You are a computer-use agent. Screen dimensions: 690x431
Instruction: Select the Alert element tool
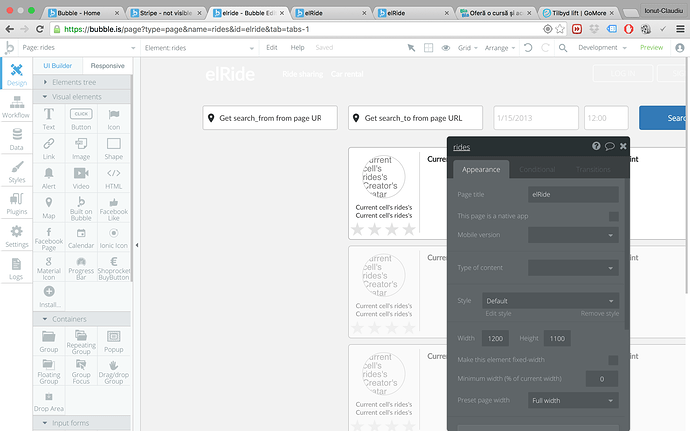click(49, 178)
